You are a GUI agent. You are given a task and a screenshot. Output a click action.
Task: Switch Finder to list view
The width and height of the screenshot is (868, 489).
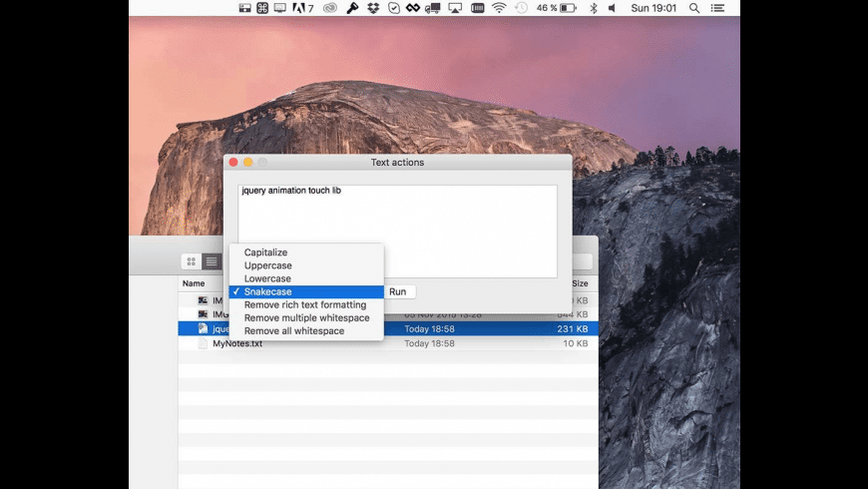tap(212, 261)
